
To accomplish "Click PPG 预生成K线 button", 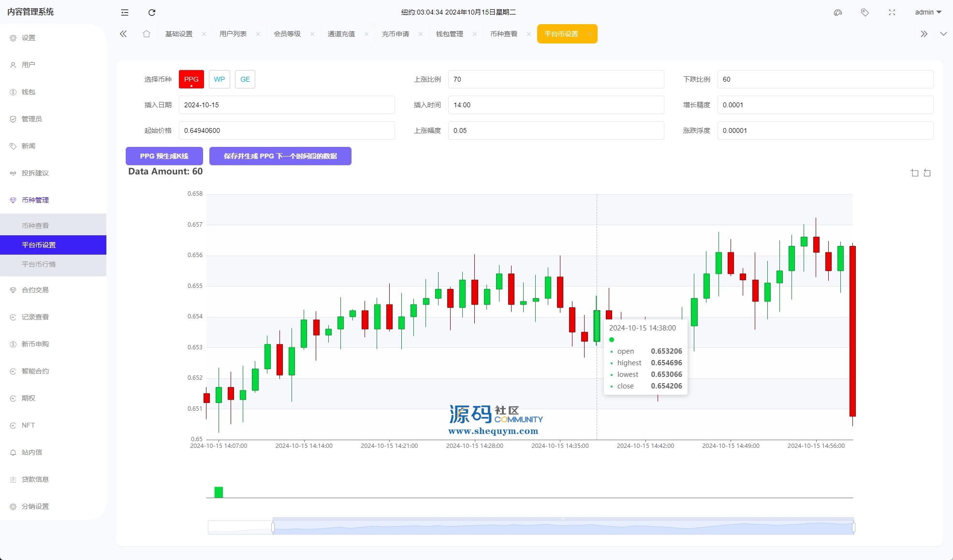I will pos(164,156).
